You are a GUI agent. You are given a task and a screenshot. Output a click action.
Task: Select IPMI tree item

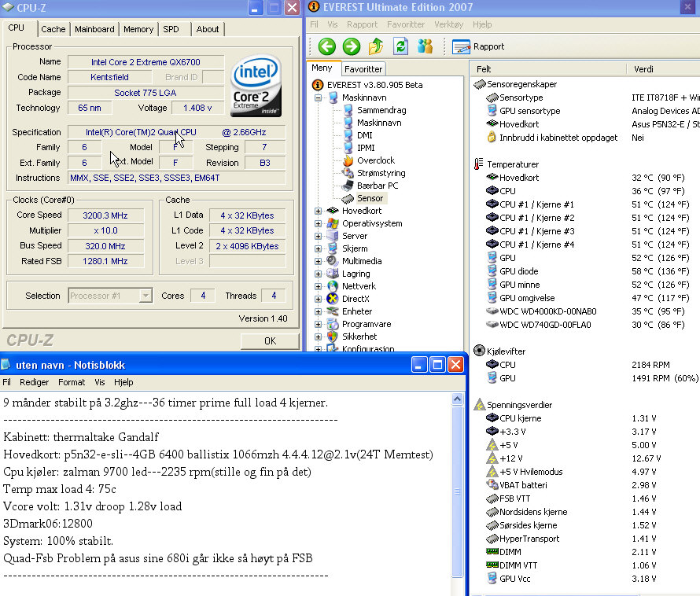[366, 147]
